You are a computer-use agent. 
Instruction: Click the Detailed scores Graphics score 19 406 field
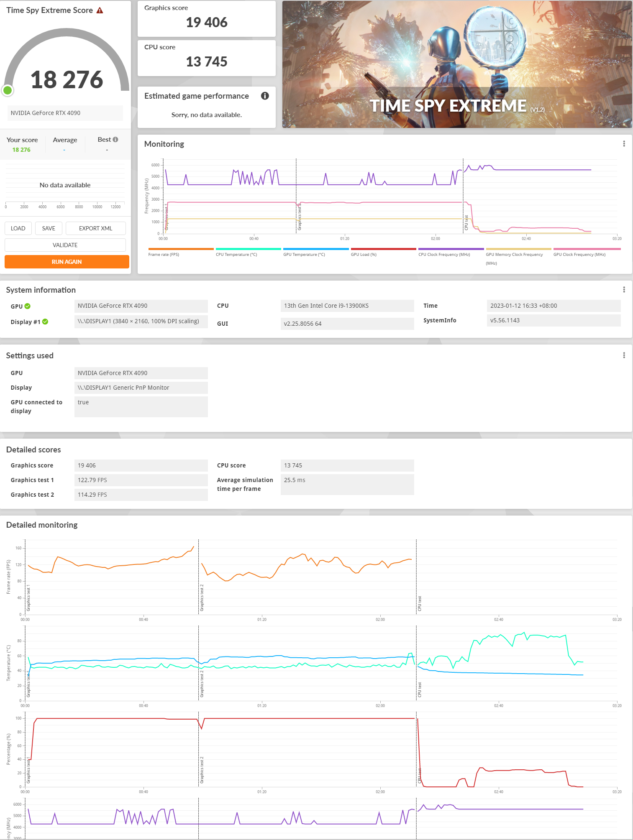click(x=141, y=465)
